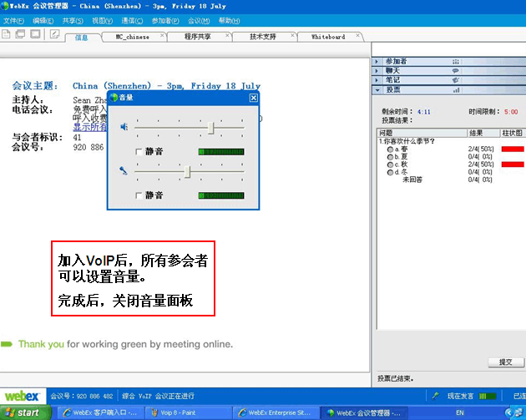Screen dimensions: 526x420
Task: Click the 投票 bar chart icon
Action: 456,90
